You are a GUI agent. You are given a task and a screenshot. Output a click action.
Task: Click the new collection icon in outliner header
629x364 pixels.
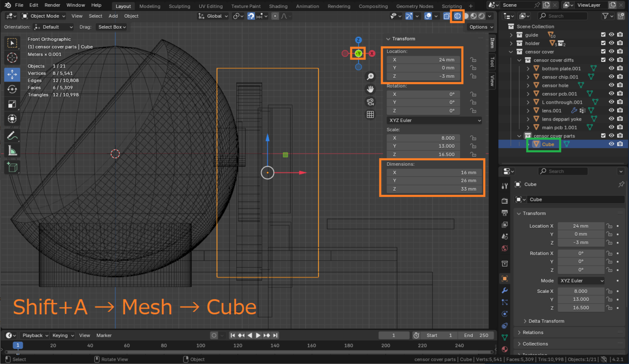620,16
